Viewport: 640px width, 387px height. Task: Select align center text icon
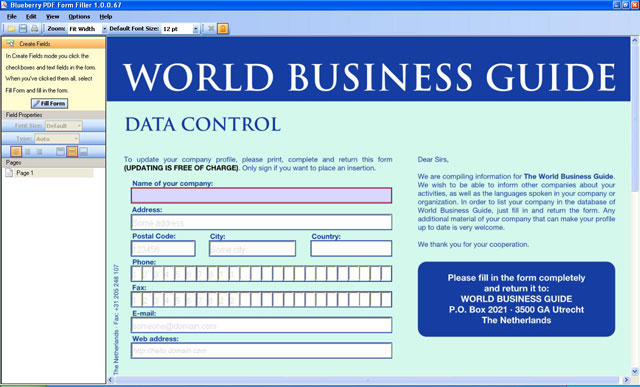click(x=28, y=152)
